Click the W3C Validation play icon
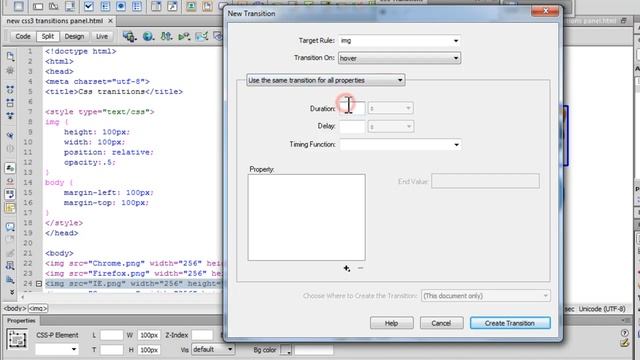Viewport: 640px width, 360px height. (x=184, y=36)
